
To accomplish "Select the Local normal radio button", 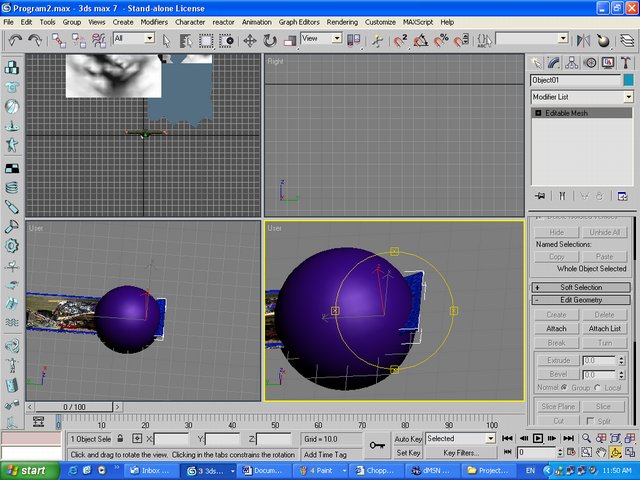I will pyautogui.click(x=599, y=387).
